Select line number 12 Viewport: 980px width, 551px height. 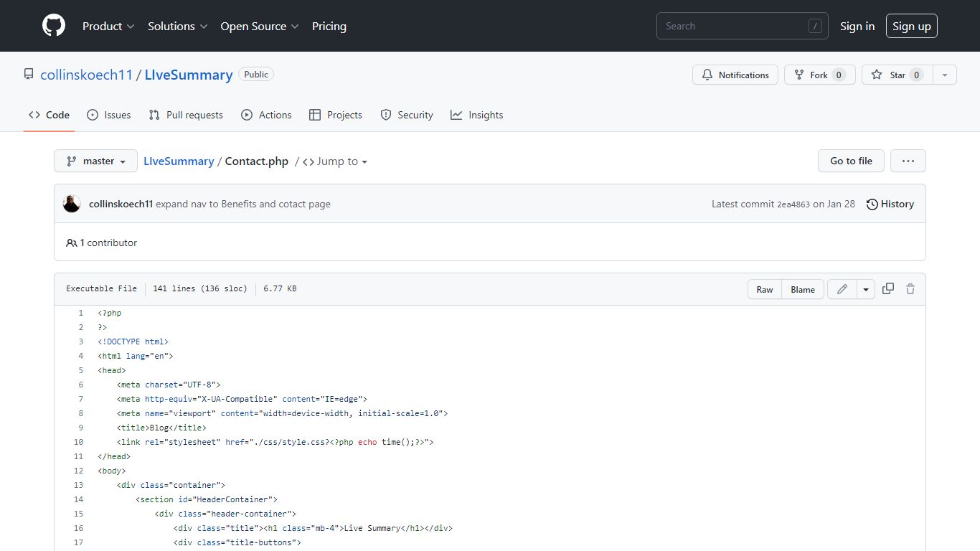tap(79, 471)
